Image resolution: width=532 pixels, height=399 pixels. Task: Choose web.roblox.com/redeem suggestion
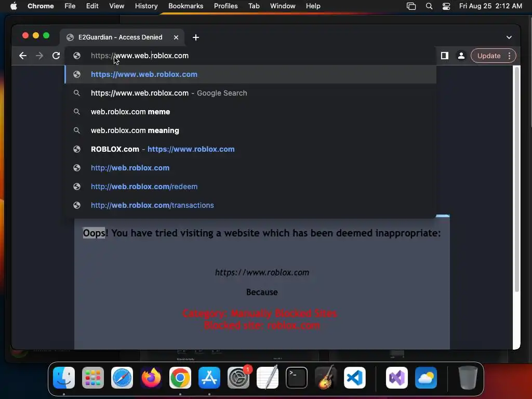[x=250, y=187]
